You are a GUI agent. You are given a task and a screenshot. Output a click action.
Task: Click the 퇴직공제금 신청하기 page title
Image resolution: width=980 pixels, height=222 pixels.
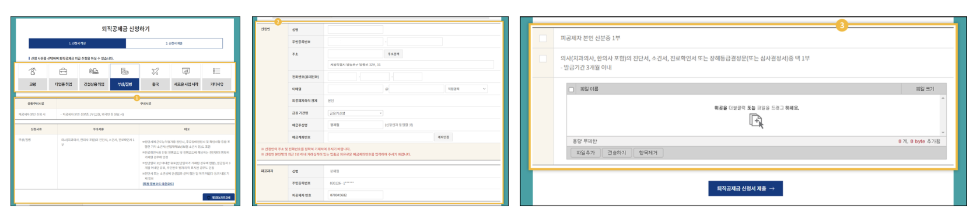(125, 29)
